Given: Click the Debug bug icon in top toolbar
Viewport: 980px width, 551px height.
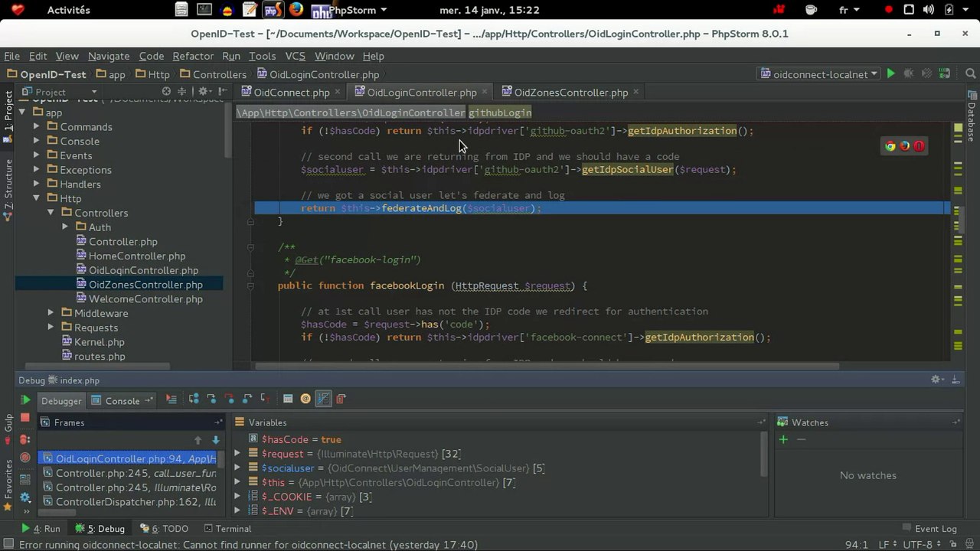Looking at the screenshot, I should coord(909,74).
